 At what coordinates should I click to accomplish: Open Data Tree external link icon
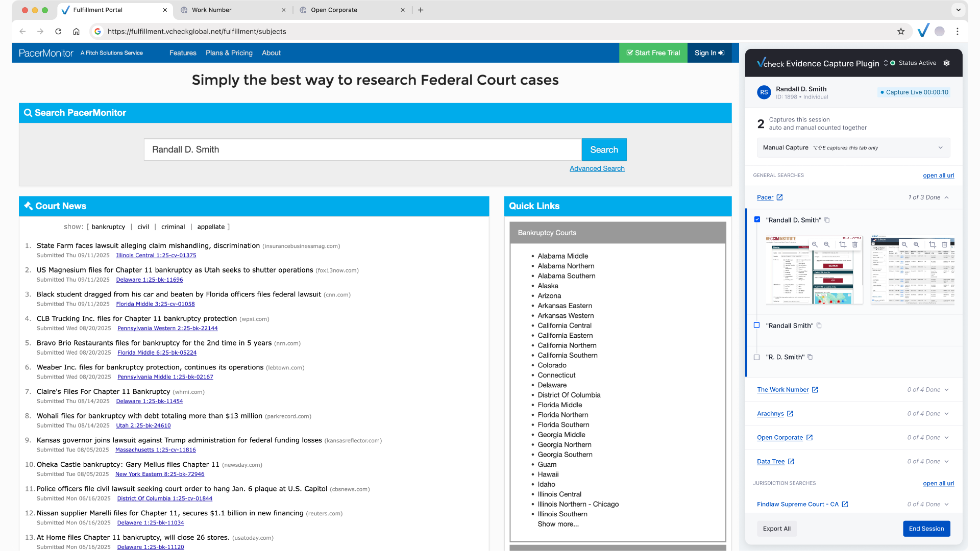pyautogui.click(x=791, y=462)
